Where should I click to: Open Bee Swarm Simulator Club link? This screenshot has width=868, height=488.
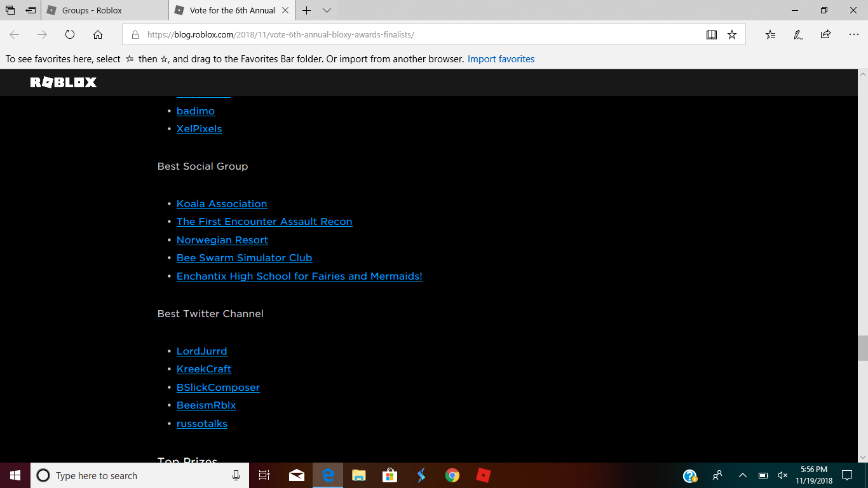[x=245, y=258]
